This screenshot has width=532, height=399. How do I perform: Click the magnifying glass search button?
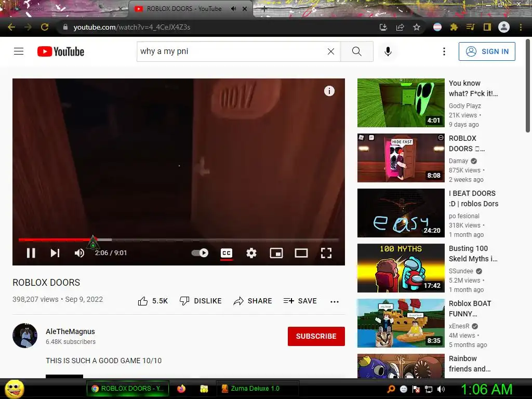[356, 51]
